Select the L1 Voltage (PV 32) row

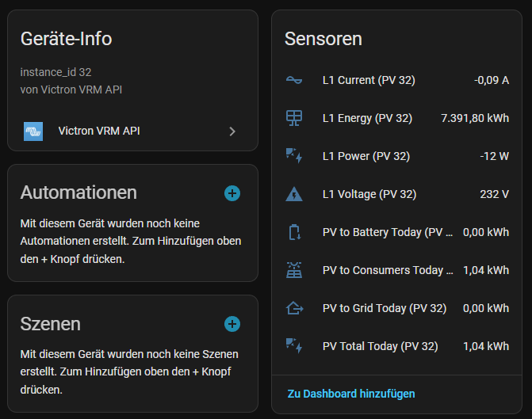[x=369, y=194]
